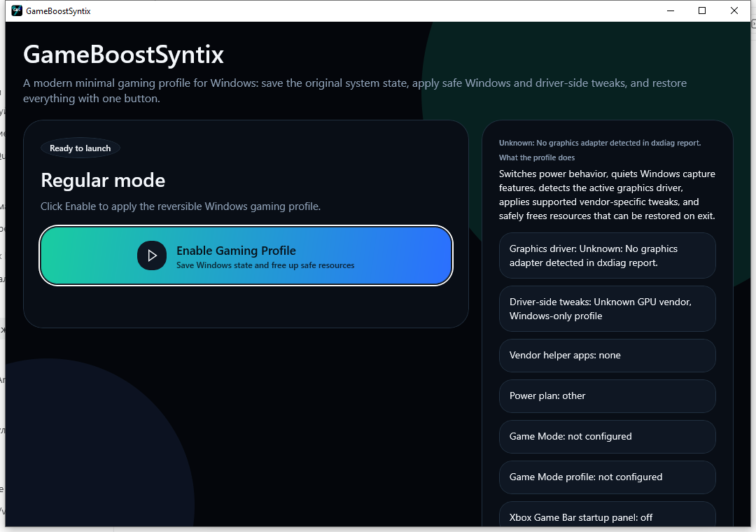Click Game Mode profile: not configured card
The image size is (756, 532).
point(608,477)
